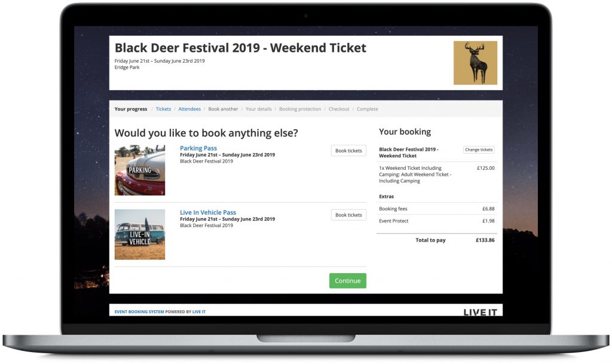
Task: Follow the Live It footer text link
Action: pos(198,312)
